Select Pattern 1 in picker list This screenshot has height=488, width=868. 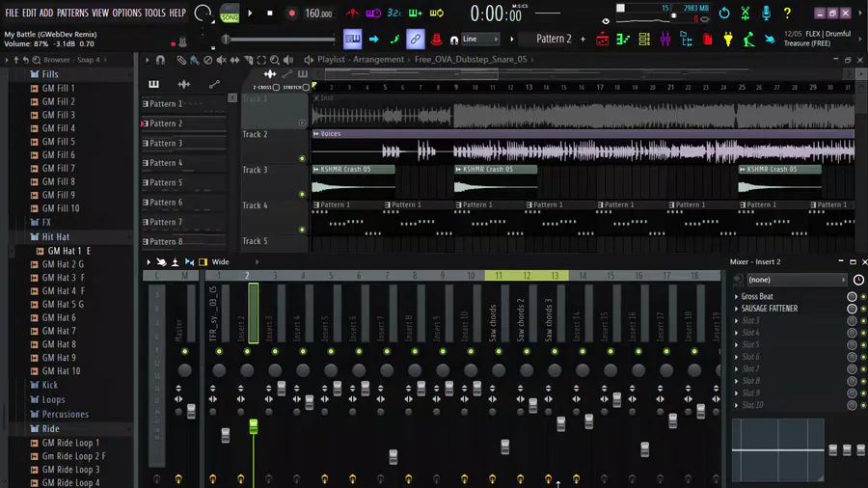click(x=184, y=104)
